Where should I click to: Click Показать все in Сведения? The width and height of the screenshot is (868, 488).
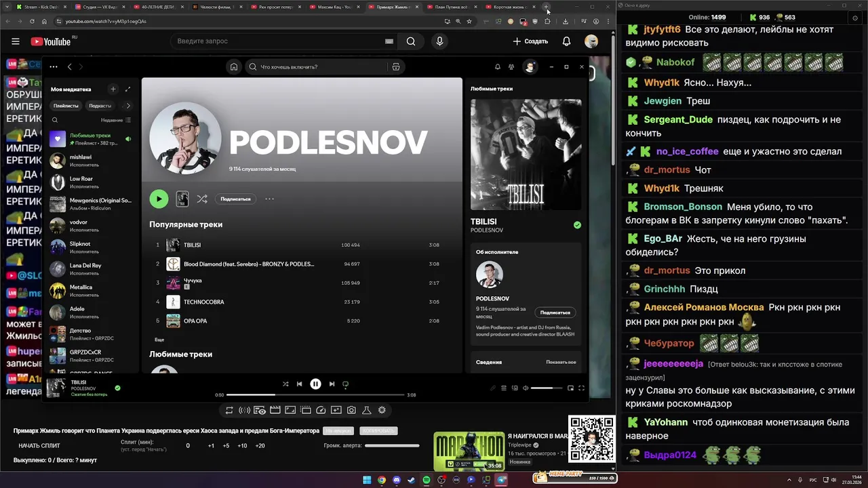(561, 362)
